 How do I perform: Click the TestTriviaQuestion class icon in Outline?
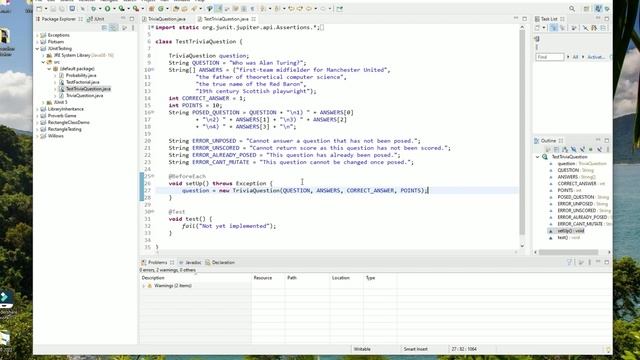click(x=544, y=157)
